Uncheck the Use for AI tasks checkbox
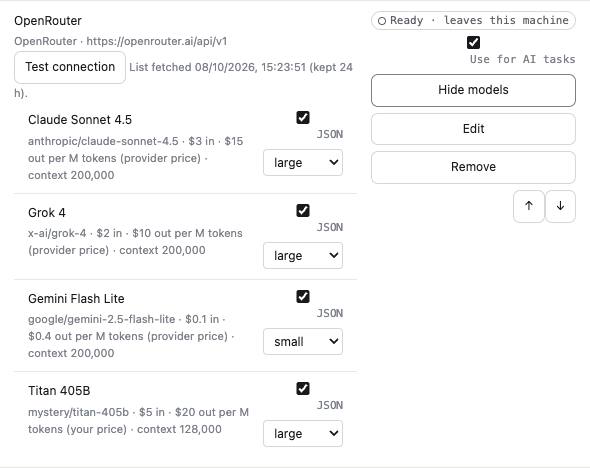This screenshot has width=590, height=468. pyautogui.click(x=473, y=42)
